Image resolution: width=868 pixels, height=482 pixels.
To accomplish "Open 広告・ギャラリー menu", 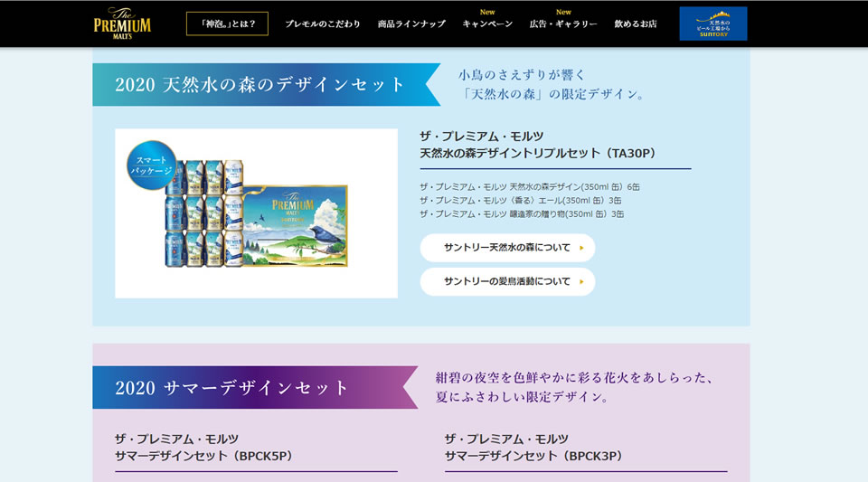I will tap(563, 24).
